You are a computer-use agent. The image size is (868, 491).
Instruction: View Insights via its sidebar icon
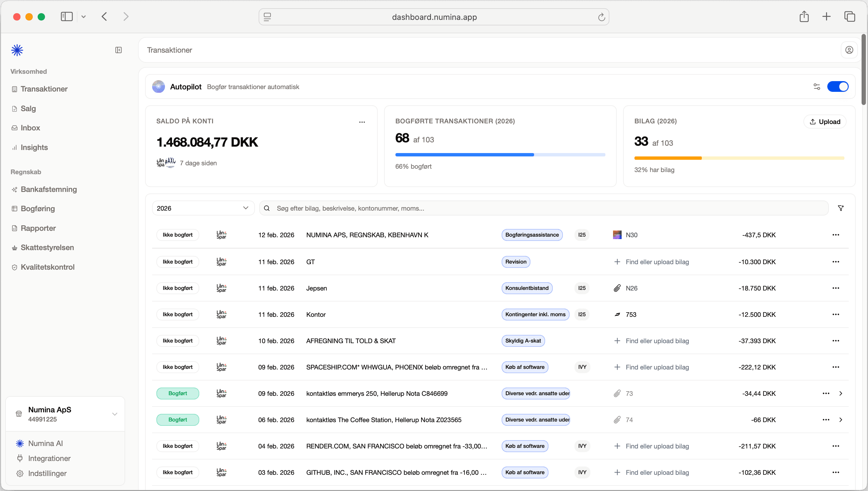[x=14, y=147]
